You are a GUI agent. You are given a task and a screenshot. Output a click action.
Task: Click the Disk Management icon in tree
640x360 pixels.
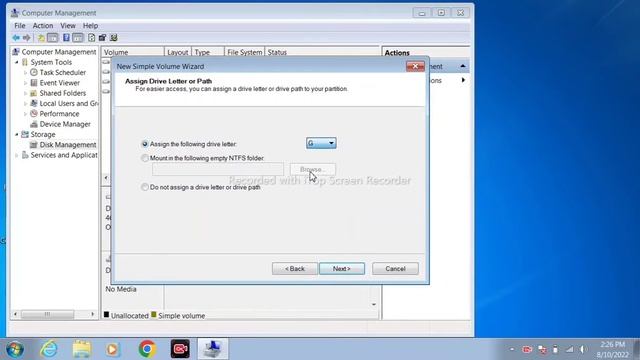click(34, 144)
